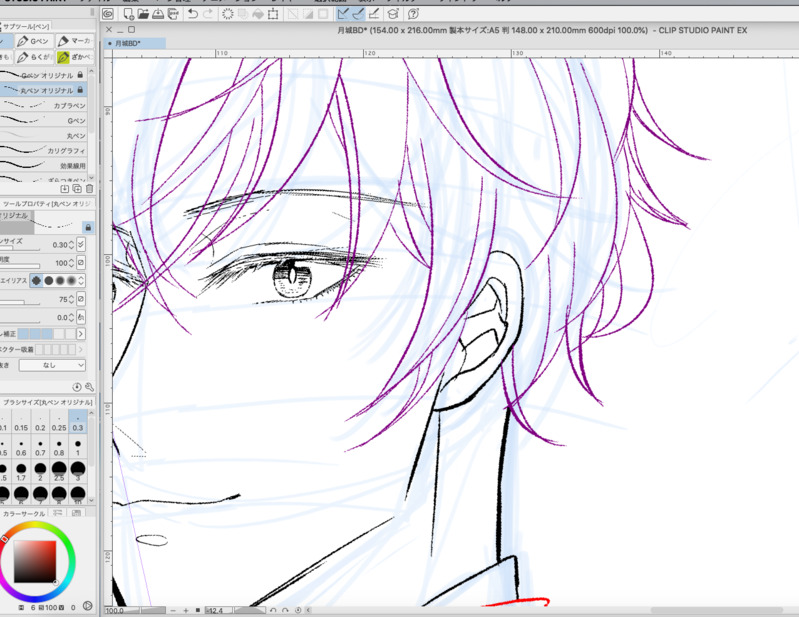Choose 丸ペン オリジナル sub tool
This screenshot has width=799, height=617.
coord(43,90)
